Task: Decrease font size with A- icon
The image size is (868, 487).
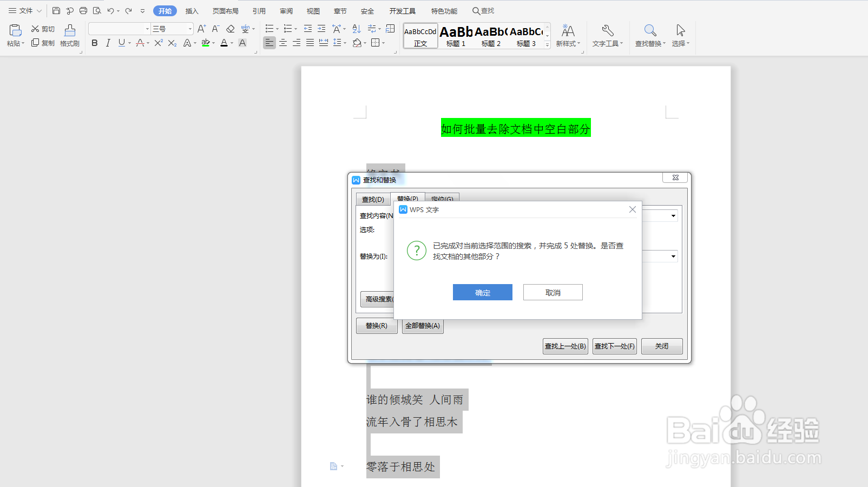Action: [x=215, y=29]
